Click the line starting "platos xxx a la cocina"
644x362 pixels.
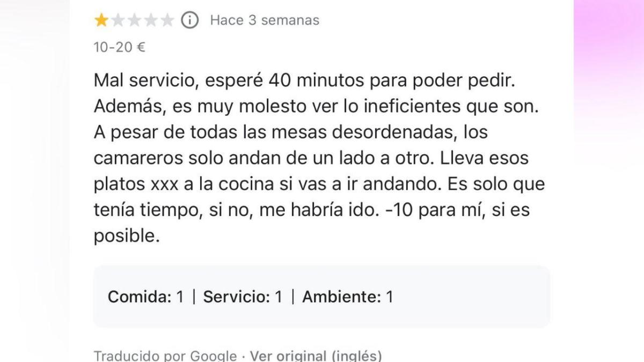(320, 184)
